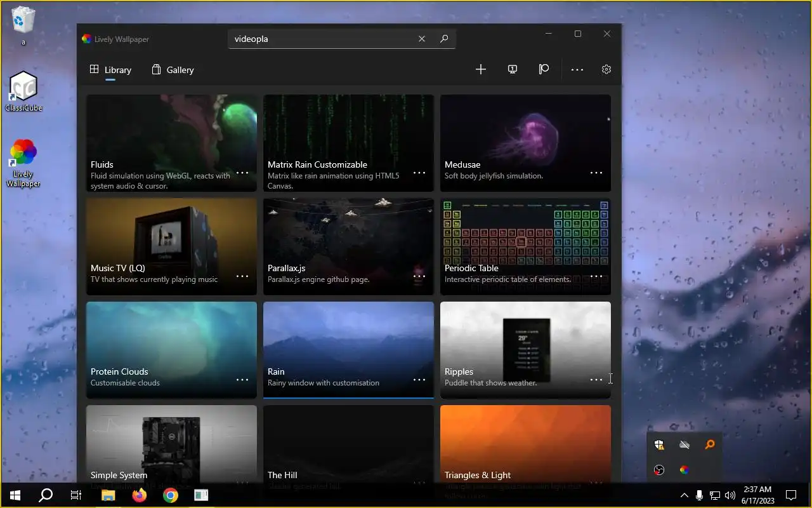Launch Firefox from the taskbar

pyautogui.click(x=140, y=495)
